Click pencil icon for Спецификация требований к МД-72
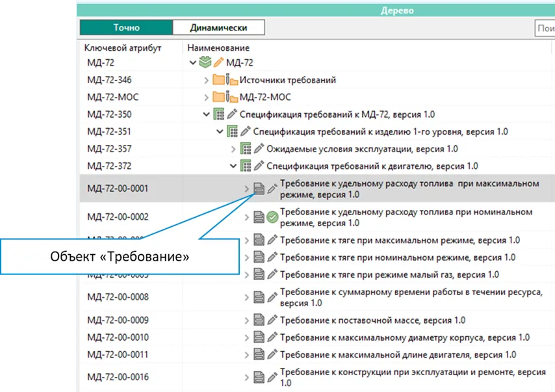 [x=232, y=114]
